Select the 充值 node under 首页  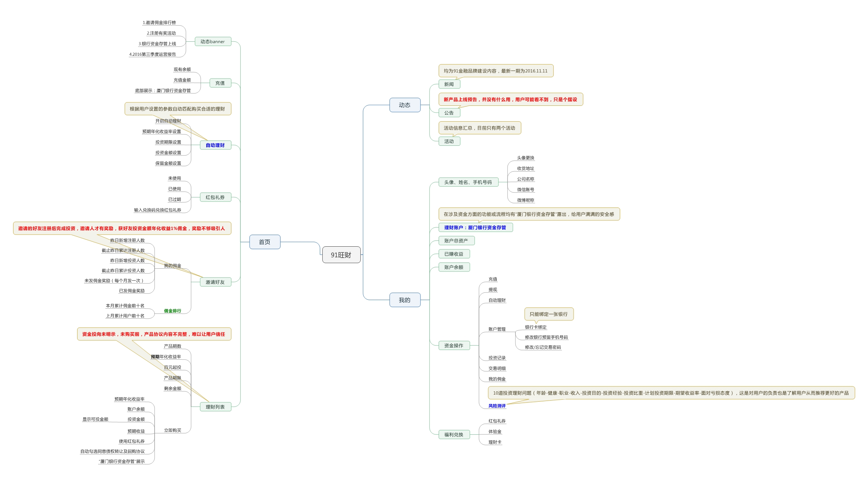pyautogui.click(x=220, y=83)
